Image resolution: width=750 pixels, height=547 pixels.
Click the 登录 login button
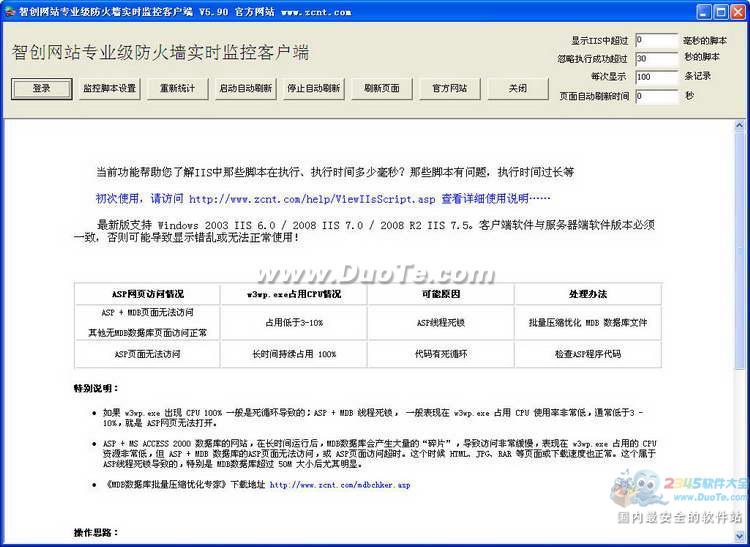pos(42,88)
